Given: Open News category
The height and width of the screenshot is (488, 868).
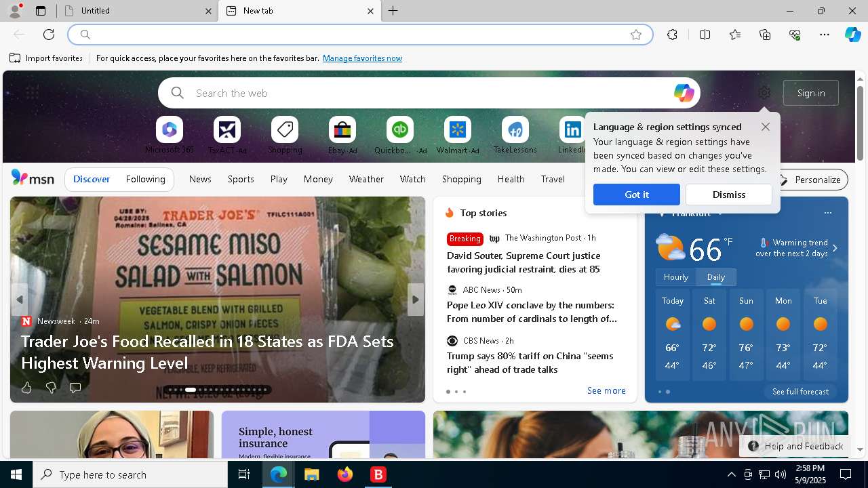Looking at the screenshot, I should [x=200, y=179].
